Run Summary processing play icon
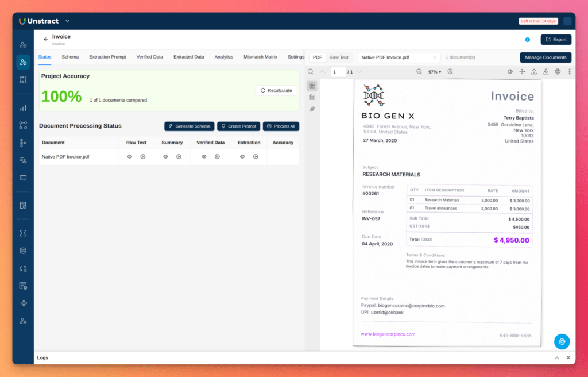The width and height of the screenshot is (588, 377). click(x=179, y=156)
